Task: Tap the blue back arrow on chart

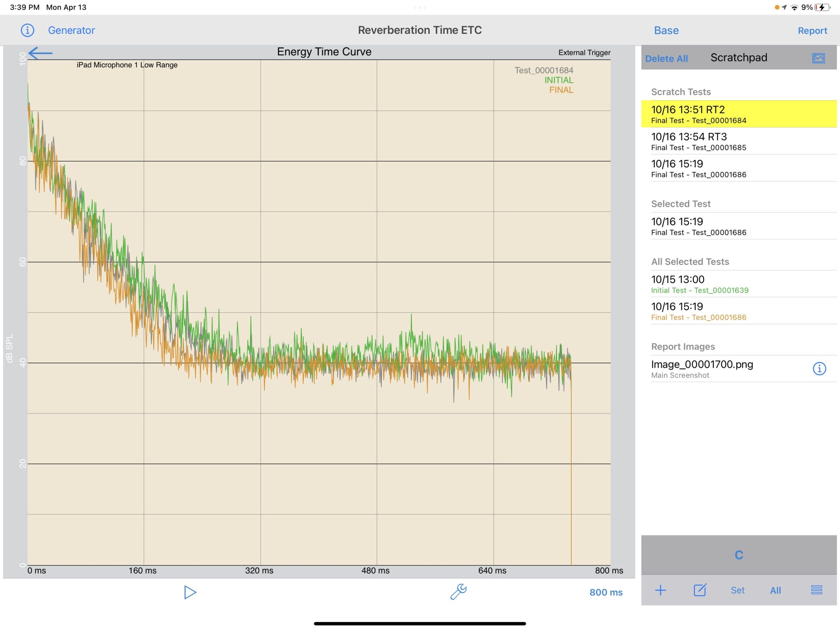Action: click(40, 53)
